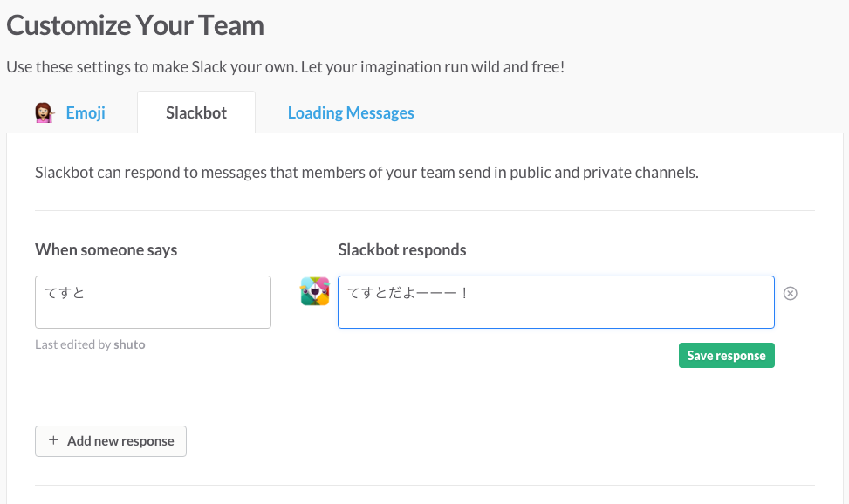Focus the trigger input containing てすと
This screenshot has width=849, height=504.
[x=153, y=302]
